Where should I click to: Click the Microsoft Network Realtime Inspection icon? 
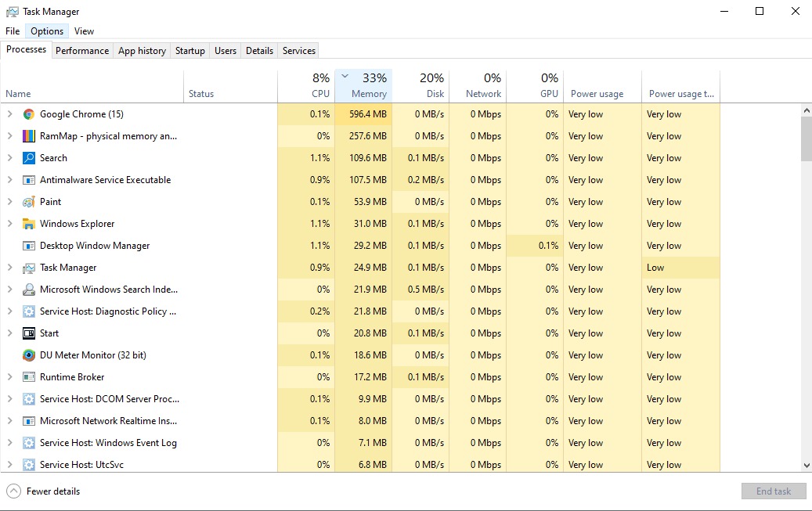pyautogui.click(x=28, y=421)
